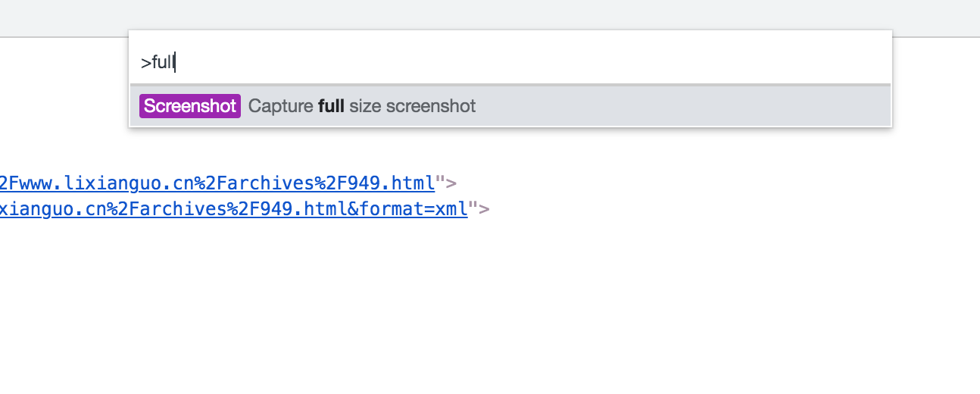Click the bold "full" in the result
980x394 pixels.
click(332, 106)
